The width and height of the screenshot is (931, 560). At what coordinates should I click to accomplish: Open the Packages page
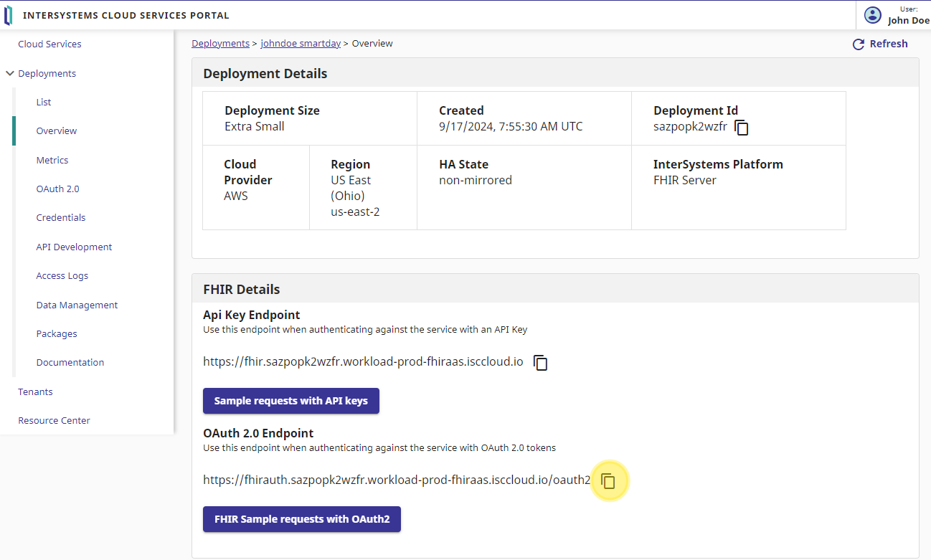tap(57, 333)
